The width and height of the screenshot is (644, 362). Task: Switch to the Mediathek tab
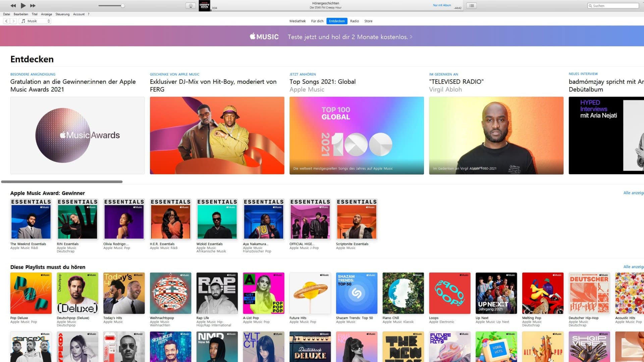click(x=297, y=21)
